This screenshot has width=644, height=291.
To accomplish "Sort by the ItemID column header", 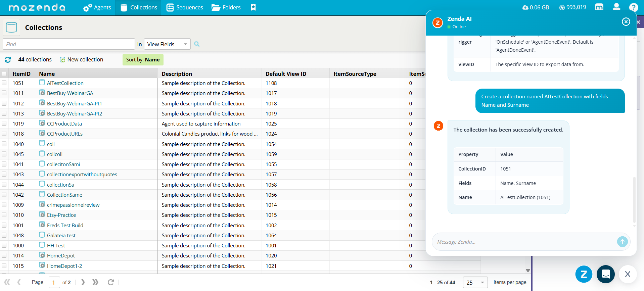I will pyautogui.click(x=21, y=74).
